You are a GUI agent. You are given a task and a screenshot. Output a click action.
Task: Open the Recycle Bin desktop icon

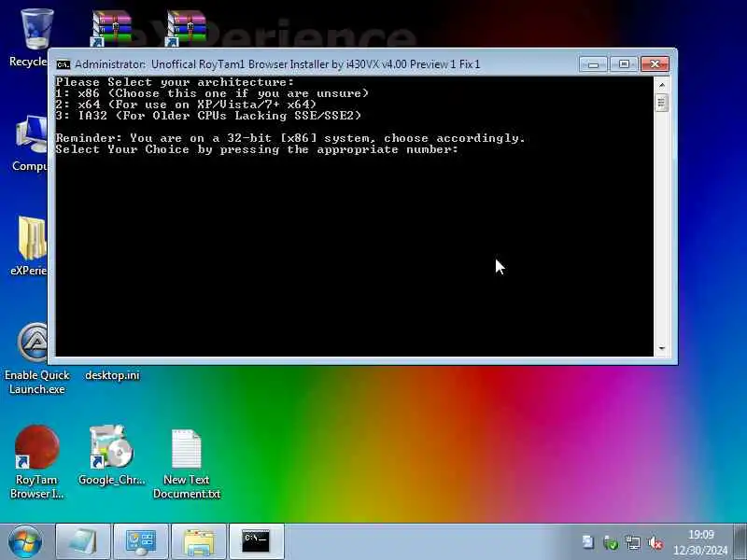(34, 37)
